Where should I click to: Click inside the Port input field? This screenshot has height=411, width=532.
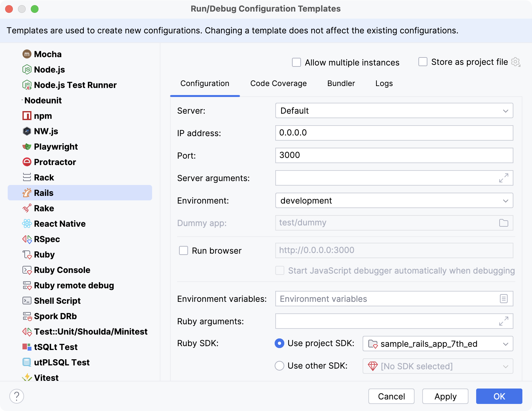click(353, 155)
